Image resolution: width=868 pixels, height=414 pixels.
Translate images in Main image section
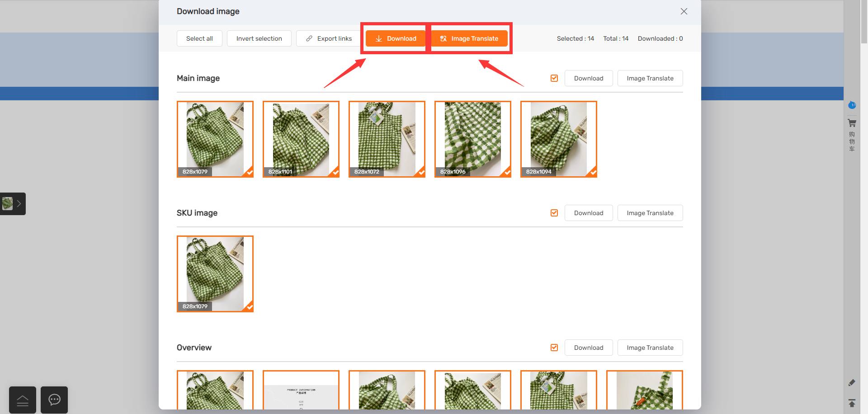coord(650,78)
